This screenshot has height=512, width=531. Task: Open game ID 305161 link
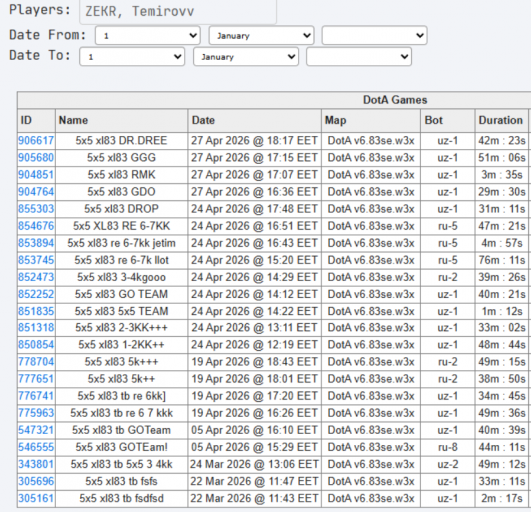coord(36,498)
